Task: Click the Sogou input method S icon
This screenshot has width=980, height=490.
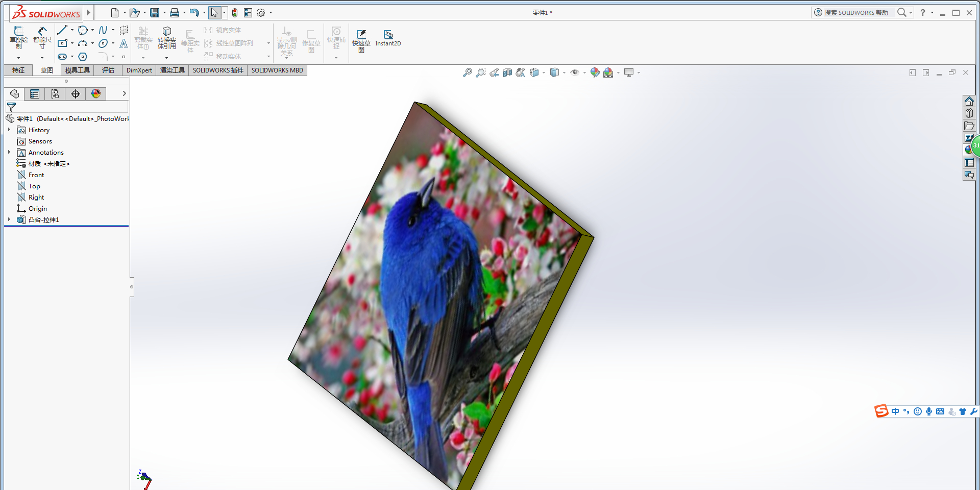Action: pyautogui.click(x=881, y=411)
